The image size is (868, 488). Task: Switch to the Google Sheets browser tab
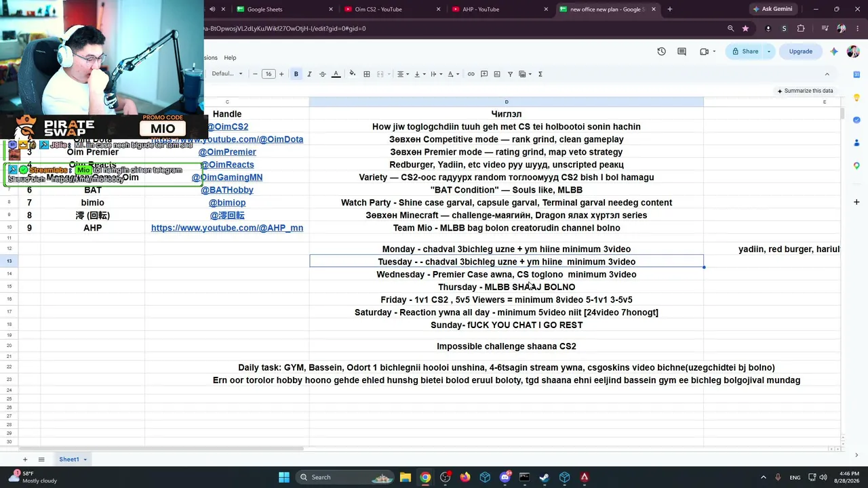[284, 9]
